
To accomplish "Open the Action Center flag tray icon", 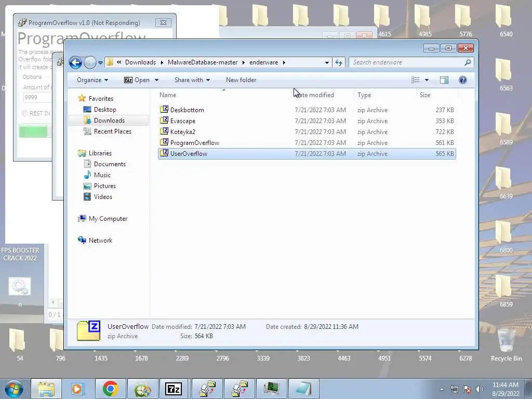I will click(x=467, y=389).
